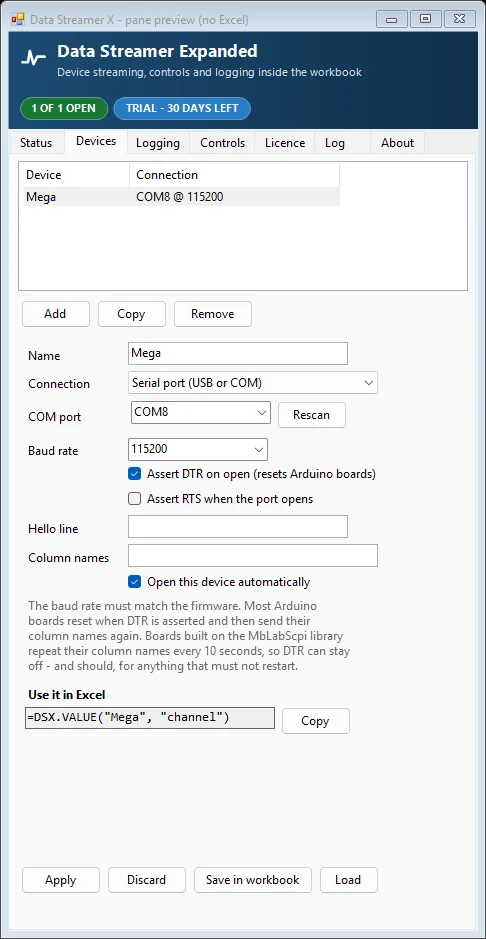Rescan available COM ports
This screenshot has height=939, width=486.
(312, 415)
